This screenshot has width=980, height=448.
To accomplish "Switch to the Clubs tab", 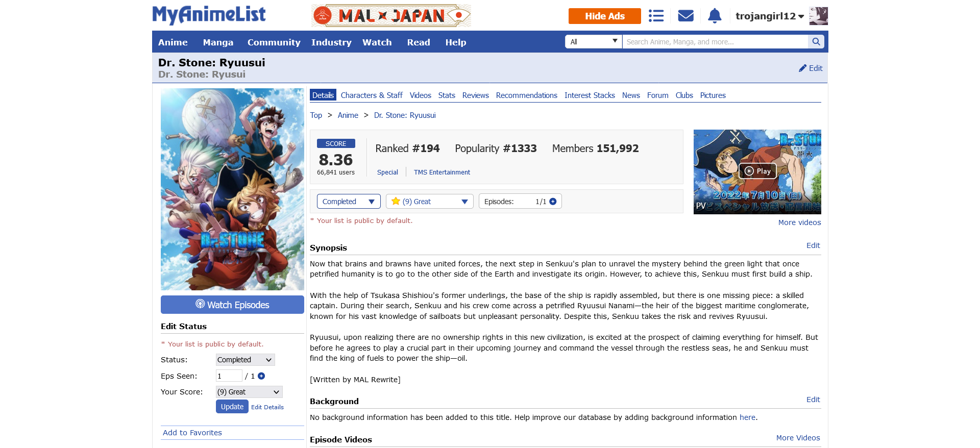I will pos(684,95).
